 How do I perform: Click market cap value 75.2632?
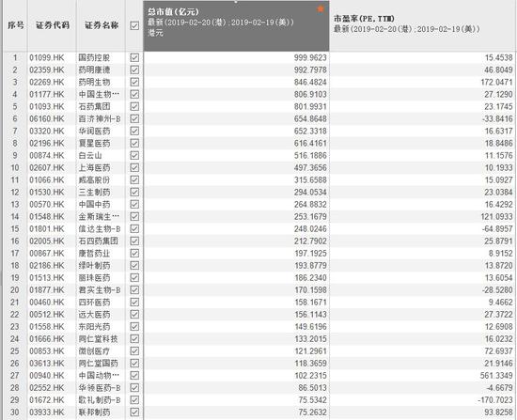point(312,412)
